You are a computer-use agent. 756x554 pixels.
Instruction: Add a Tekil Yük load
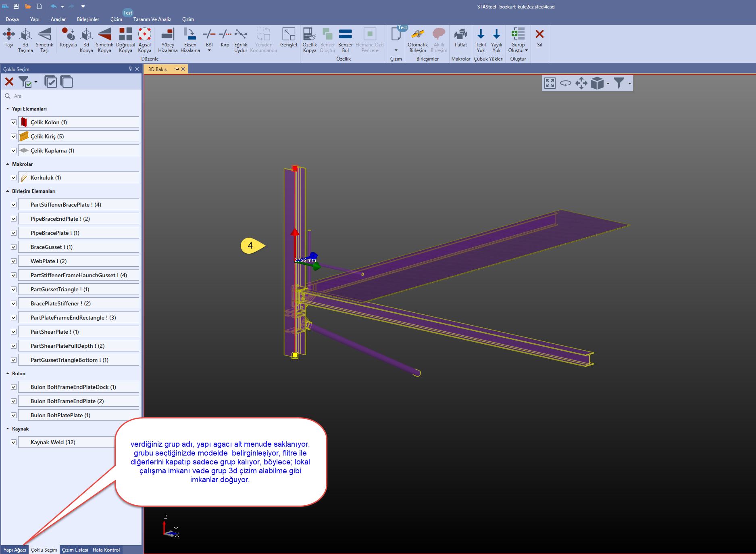(x=481, y=40)
